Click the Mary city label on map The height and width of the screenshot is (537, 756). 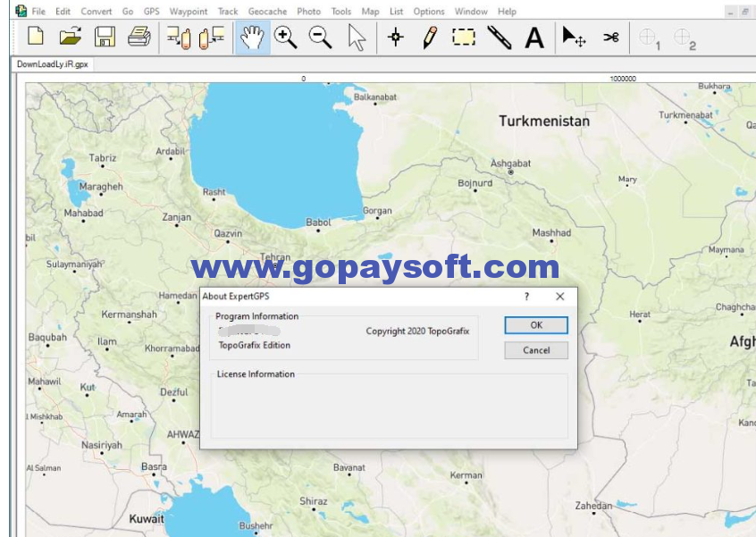click(627, 180)
